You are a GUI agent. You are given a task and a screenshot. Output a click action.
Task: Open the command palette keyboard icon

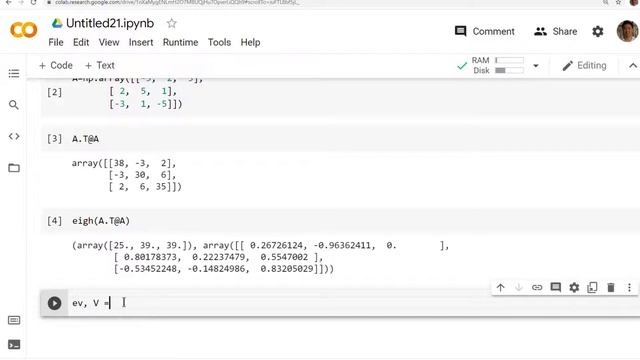[x=14, y=320]
